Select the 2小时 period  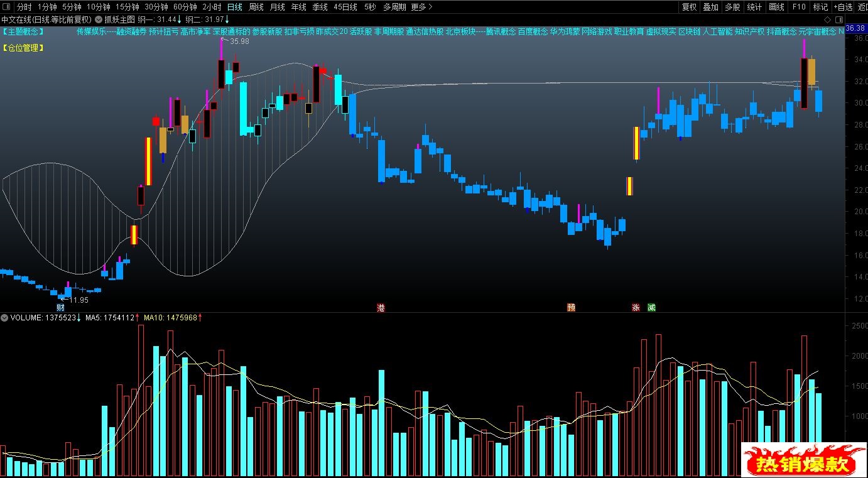(212, 7)
